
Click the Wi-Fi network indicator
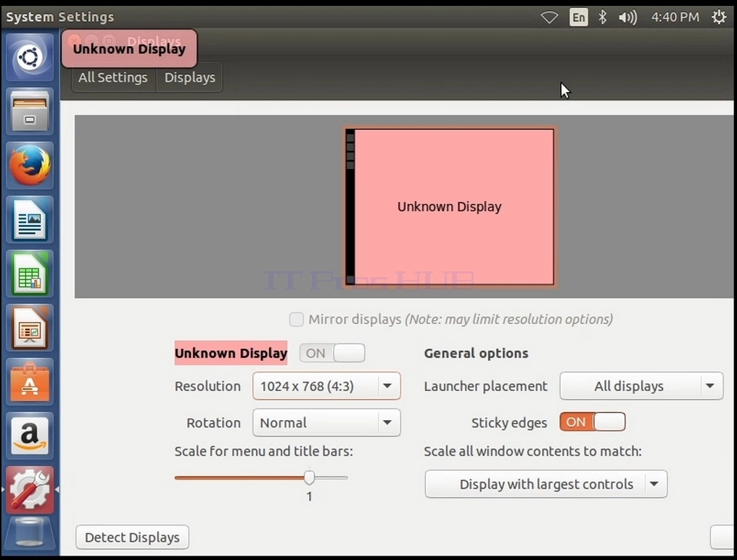(549, 17)
